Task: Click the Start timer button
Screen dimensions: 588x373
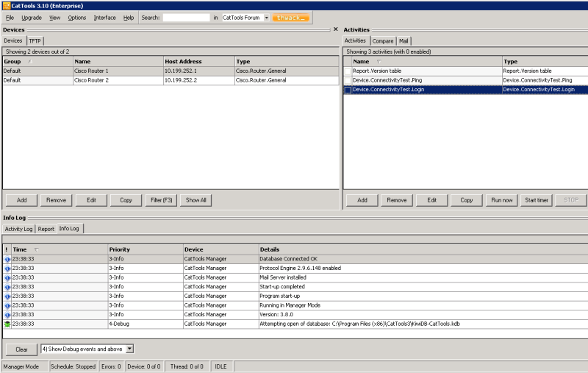Action: click(x=537, y=200)
